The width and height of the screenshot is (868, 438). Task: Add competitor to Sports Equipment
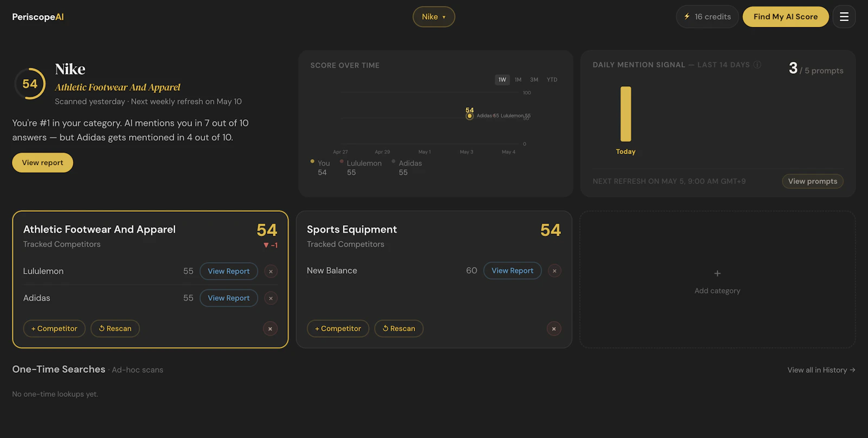pos(338,328)
